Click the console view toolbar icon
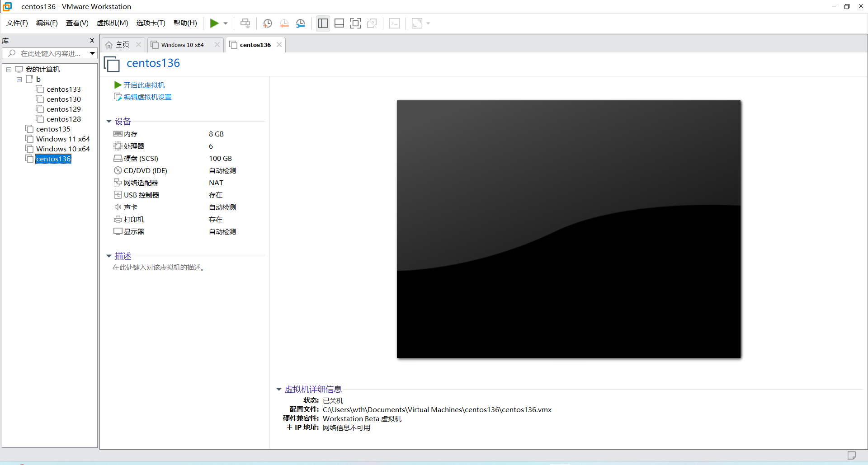 tap(394, 23)
